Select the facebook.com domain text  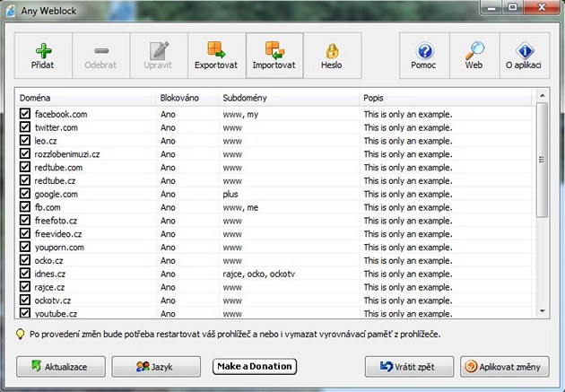[61, 114]
